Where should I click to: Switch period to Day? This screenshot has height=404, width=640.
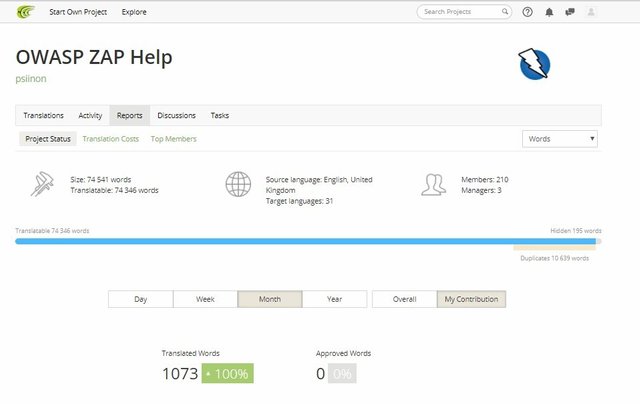[x=140, y=299]
